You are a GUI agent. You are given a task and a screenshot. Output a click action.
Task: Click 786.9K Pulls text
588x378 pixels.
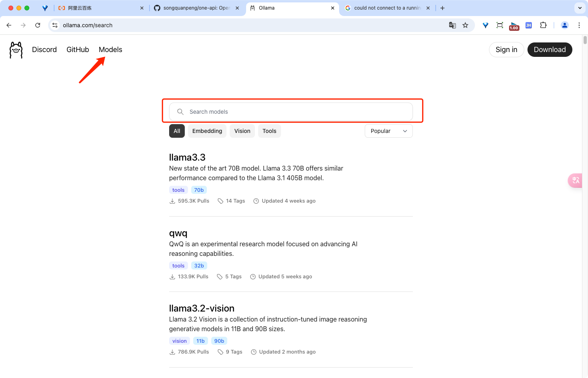click(194, 352)
